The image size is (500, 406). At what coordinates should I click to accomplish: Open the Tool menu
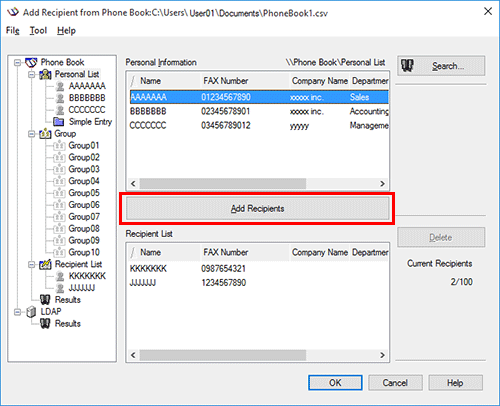[38, 31]
